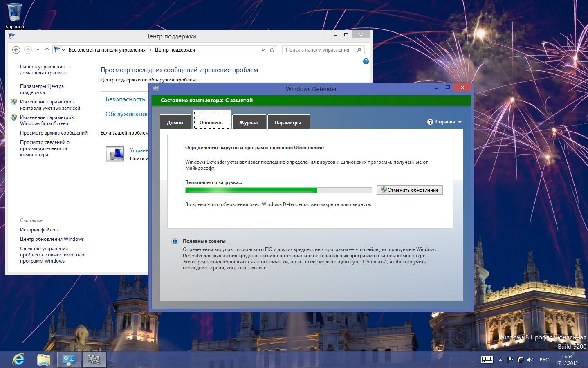Viewport: 588px width, 368px height.
Task: Switch to Control Panel taskbar button
Action: [x=69, y=359]
